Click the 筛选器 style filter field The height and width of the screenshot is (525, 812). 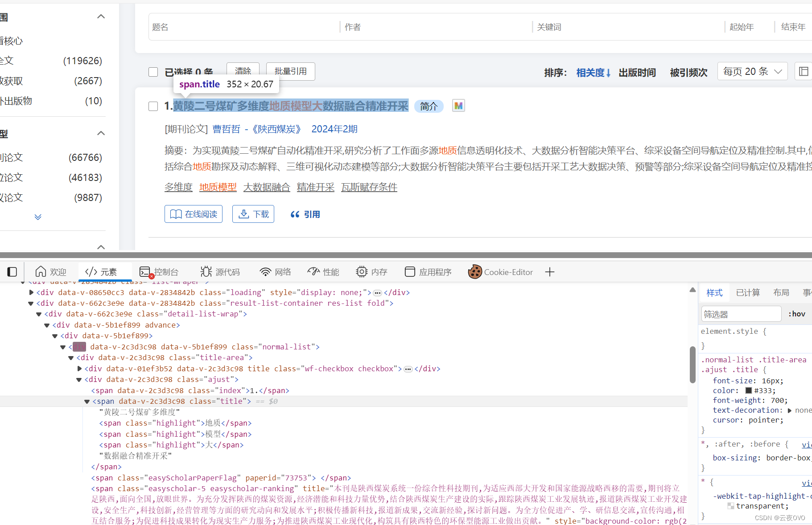point(741,314)
